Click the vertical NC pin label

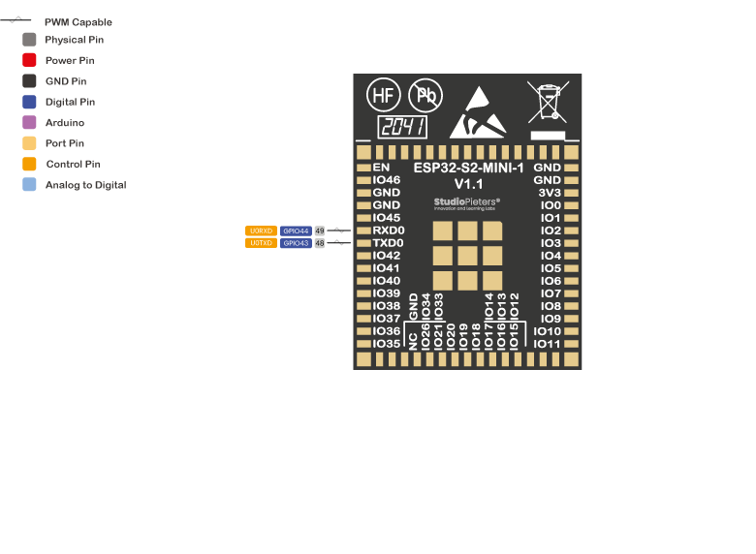coord(413,341)
